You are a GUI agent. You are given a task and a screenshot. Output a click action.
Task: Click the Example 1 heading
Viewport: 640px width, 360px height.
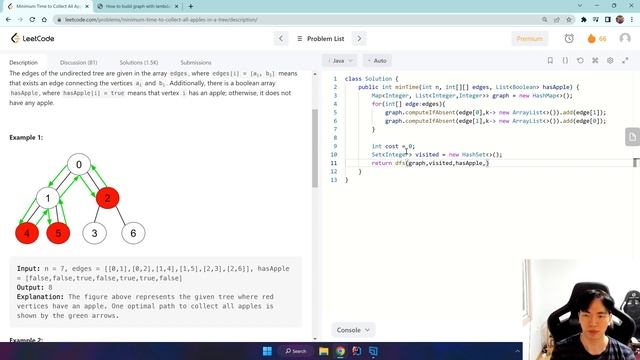(x=26, y=138)
